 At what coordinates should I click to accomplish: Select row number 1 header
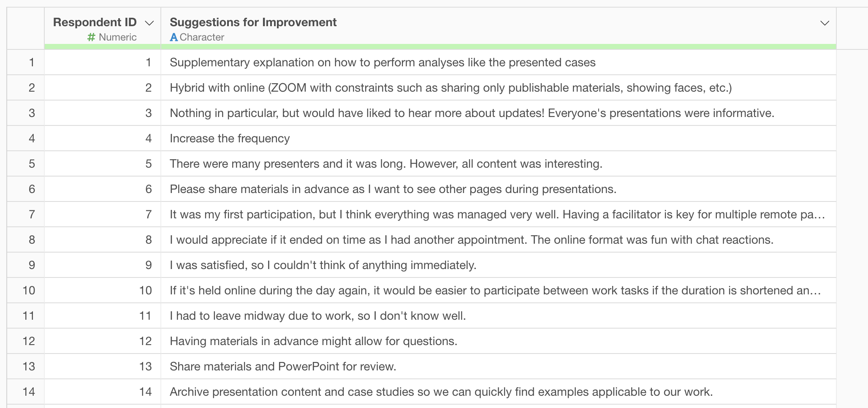tap(26, 63)
